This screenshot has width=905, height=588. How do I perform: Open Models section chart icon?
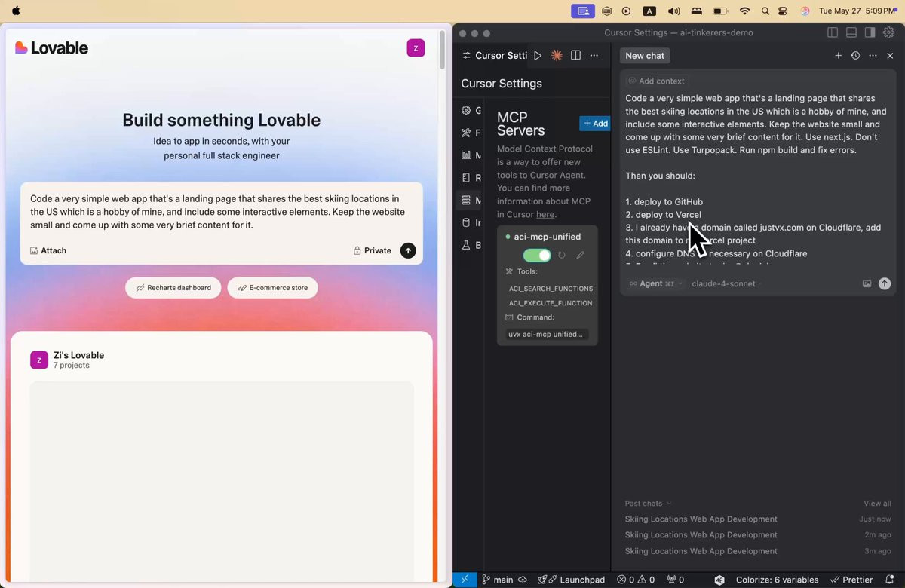tap(467, 155)
